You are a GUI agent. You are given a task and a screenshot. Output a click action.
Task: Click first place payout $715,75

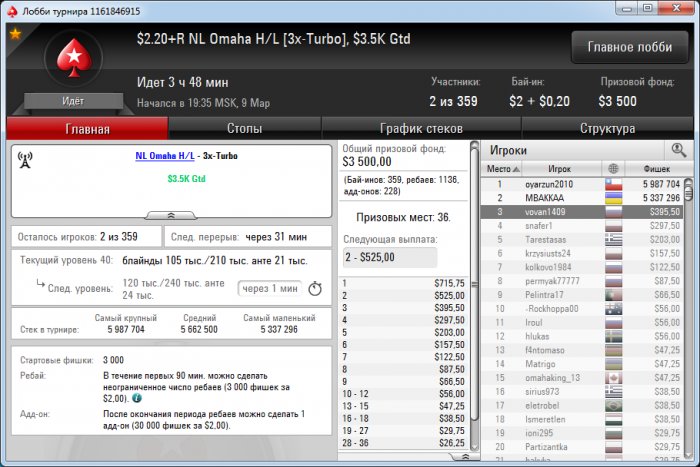pos(449,283)
